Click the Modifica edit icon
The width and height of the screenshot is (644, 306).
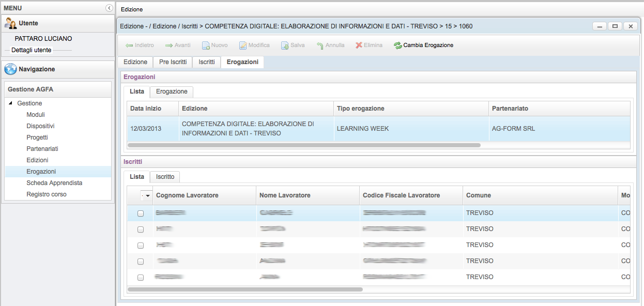(243, 45)
